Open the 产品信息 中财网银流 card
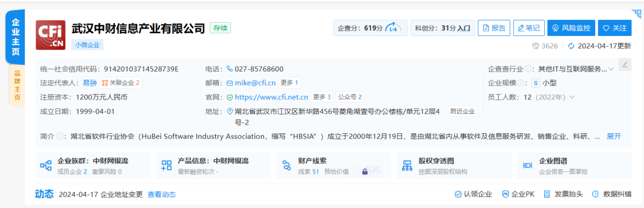 click(214, 166)
